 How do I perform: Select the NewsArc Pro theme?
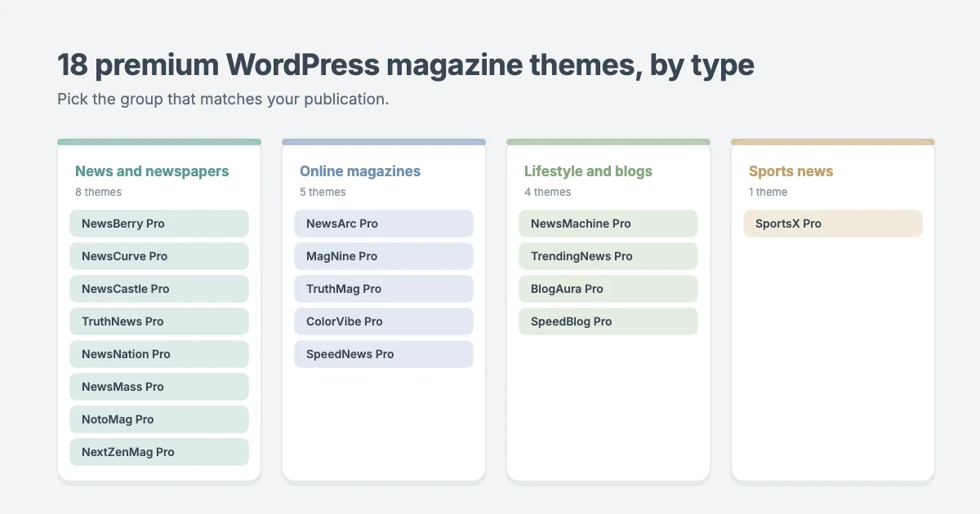[384, 224]
